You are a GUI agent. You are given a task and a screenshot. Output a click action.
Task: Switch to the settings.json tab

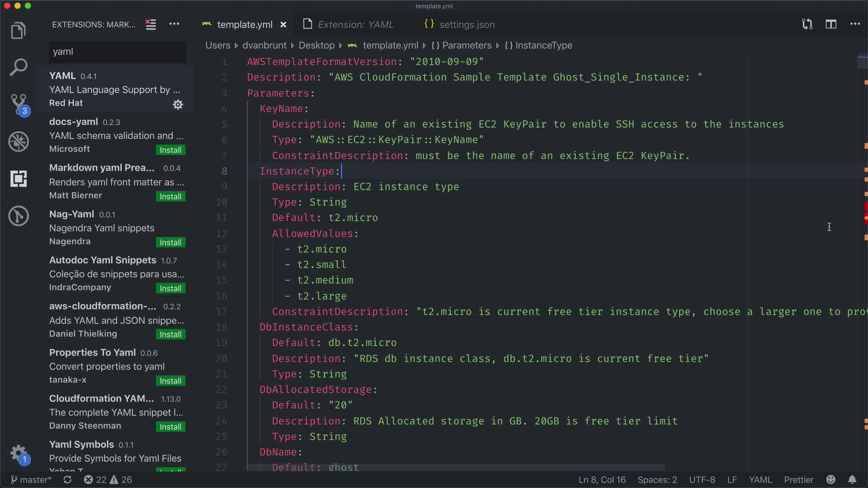(467, 24)
